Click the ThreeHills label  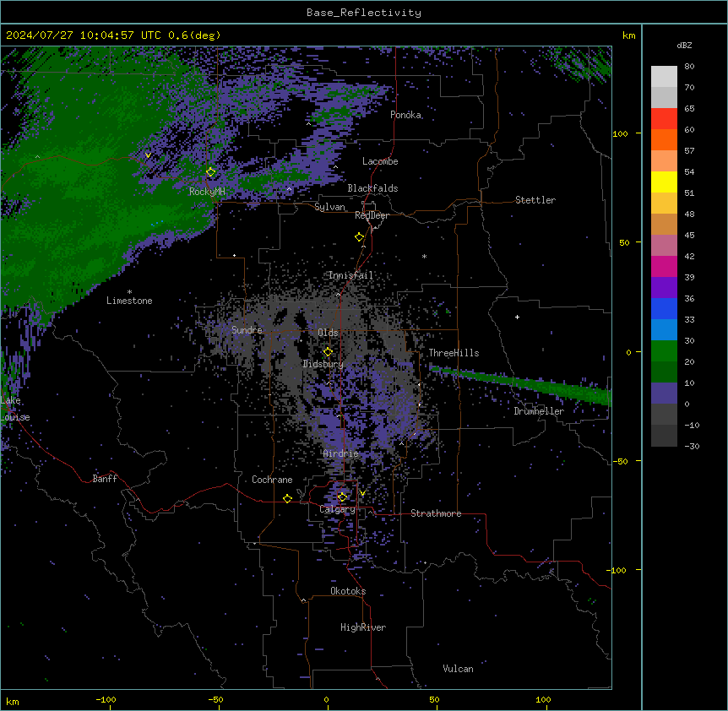454,353
